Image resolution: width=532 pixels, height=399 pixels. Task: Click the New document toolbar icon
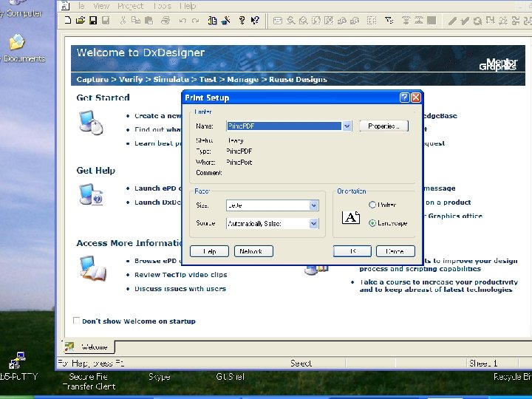(67, 21)
